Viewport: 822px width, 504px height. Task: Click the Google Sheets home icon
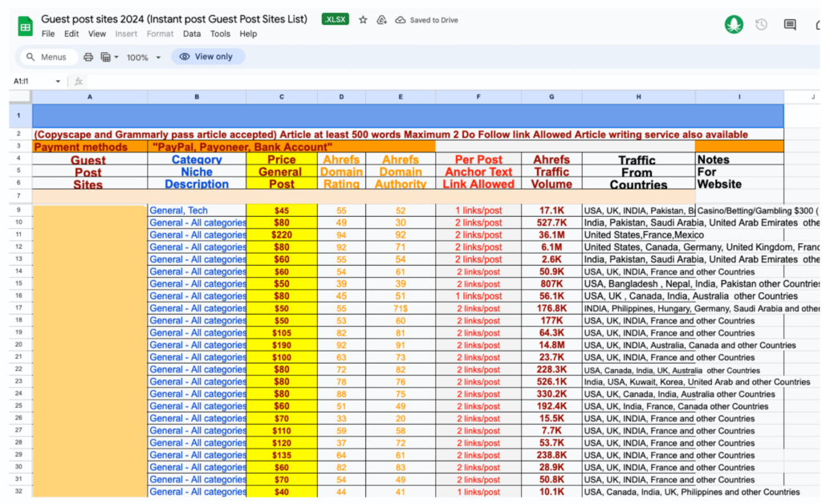25,23
